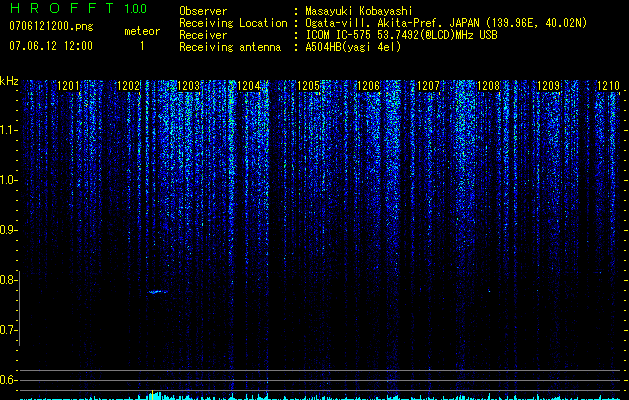Click the Receiving Location label
This screenshot has width=629, height=400.
tap(233, 23)
